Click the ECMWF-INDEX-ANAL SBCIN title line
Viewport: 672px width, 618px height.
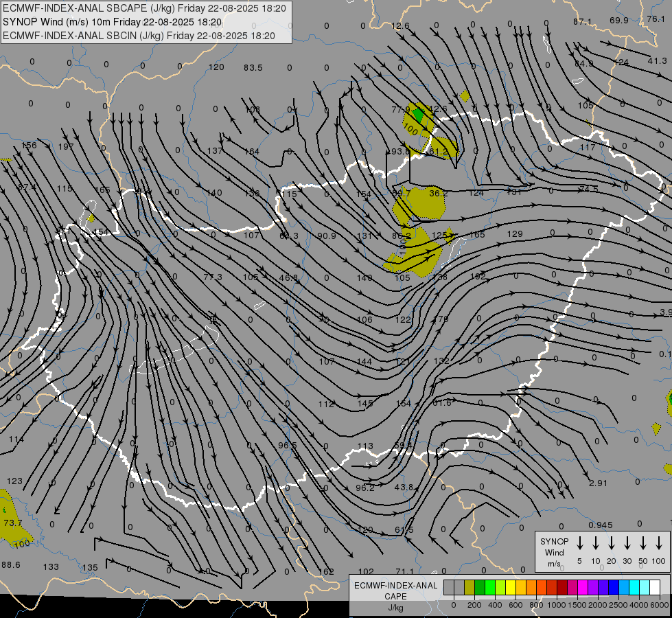(x=139, y=36)
